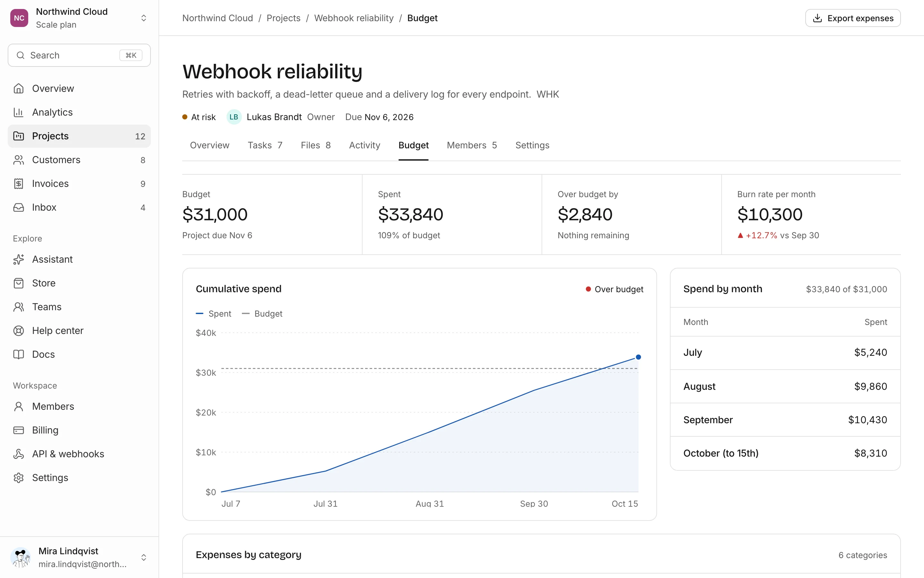
Task: Click the Analytics bar chart icon
Action: click(x=18, y=112)
